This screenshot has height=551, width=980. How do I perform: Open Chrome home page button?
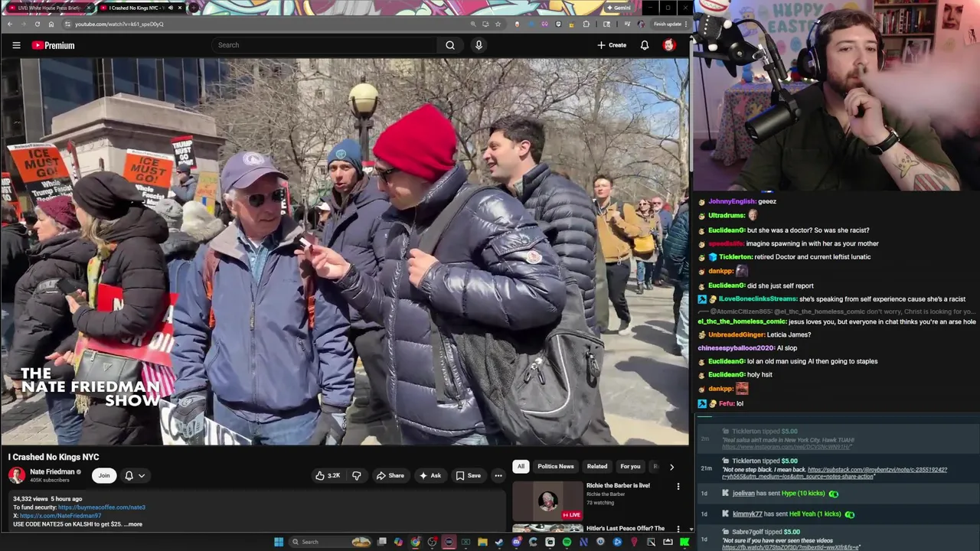(x=51, y=24)
